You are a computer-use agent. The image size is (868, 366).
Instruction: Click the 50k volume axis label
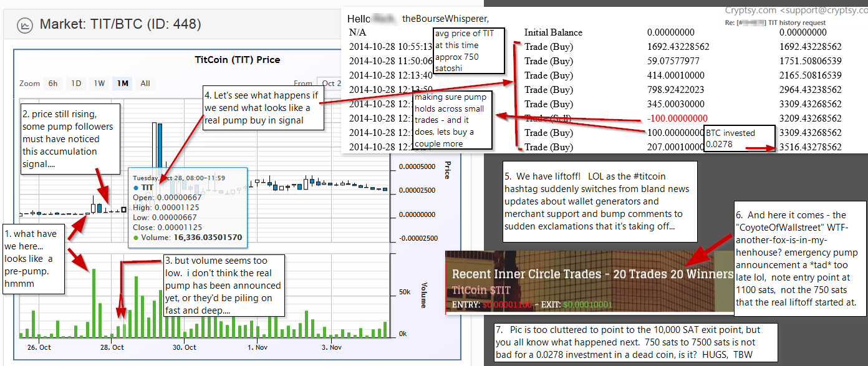click(x=405, y=292)
